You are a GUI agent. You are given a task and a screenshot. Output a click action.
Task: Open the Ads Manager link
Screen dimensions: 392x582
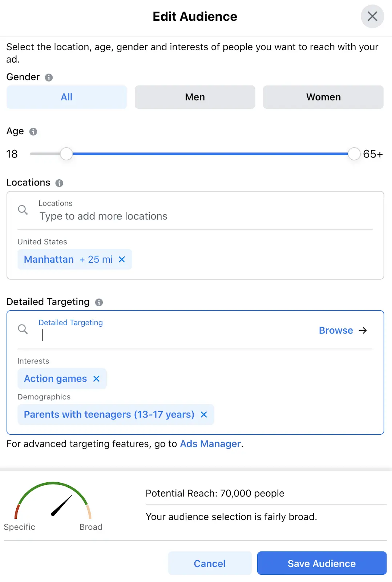(210, 444)
